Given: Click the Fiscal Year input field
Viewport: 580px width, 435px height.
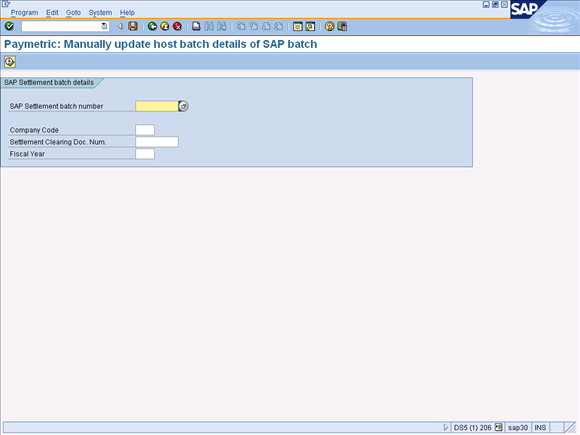Looking at the screenshot, I should [145, 154].
